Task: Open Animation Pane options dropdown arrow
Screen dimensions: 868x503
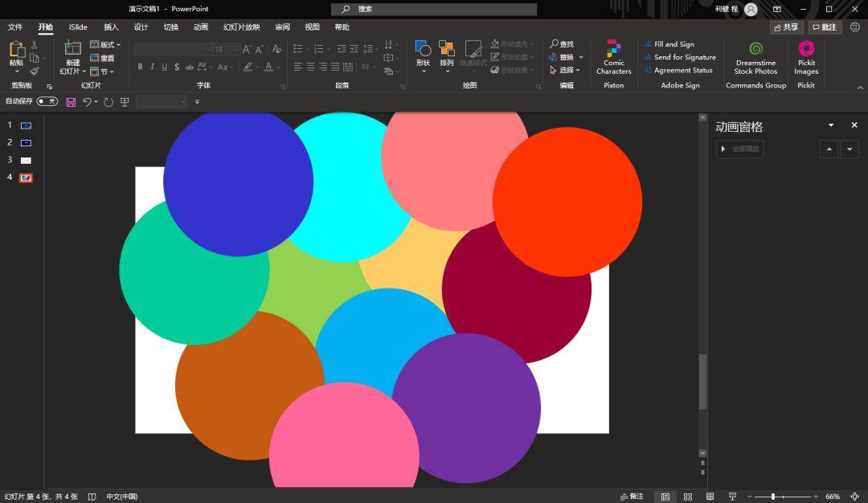Action: tap(831, 125)
